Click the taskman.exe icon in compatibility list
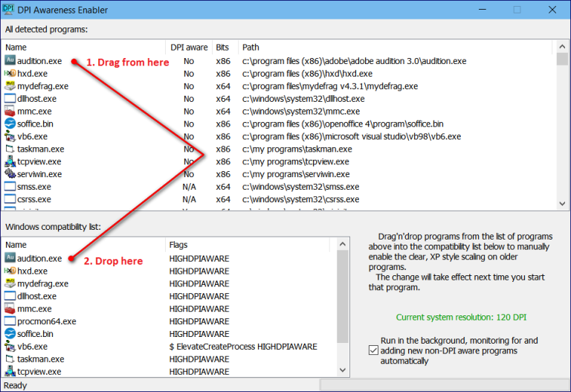The image size is (571, 392). (x=10, y=359)
